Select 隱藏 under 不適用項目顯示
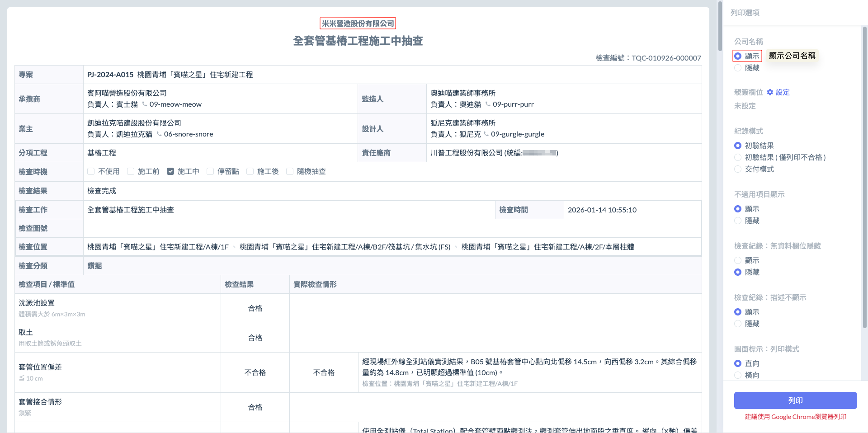The image size is (868, 433). coord(738,221)
